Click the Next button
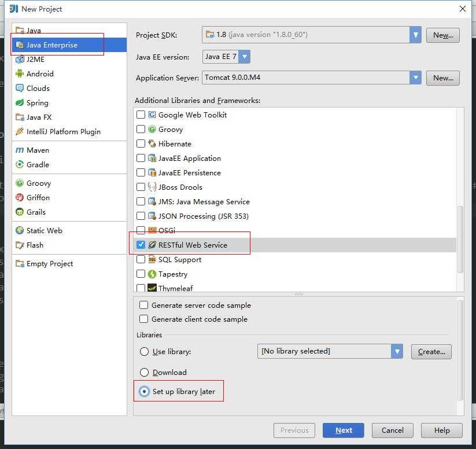The height and width of the screenshot is (449, 476). pyautogui.click(x=344, y=430)
